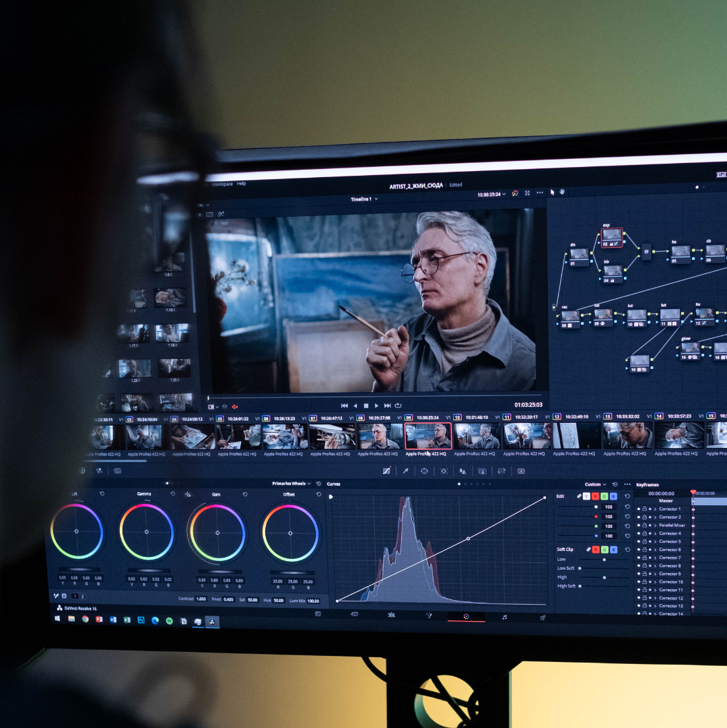Expand the Parallel Mixer keyframe track
Image resolution: width=727 pixels, height=728 pixels.
coord(655,525)
